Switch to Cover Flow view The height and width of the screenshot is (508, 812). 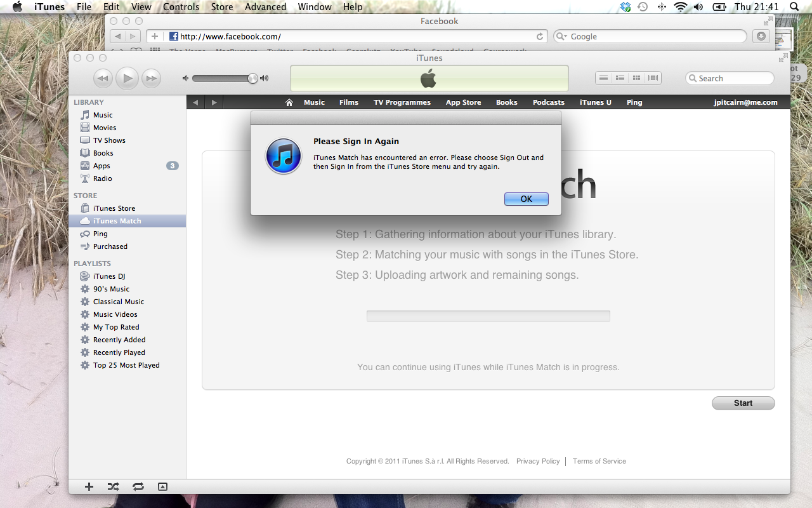(653, 78)
